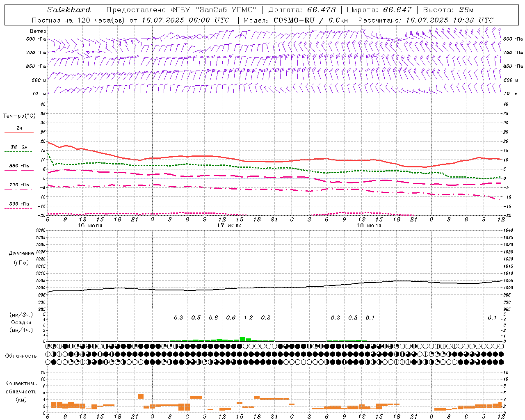Click the 'Высота: 26м' header field
Viewport: 525px width, 420px height.
pyautogui.click(x=448, y=9)
